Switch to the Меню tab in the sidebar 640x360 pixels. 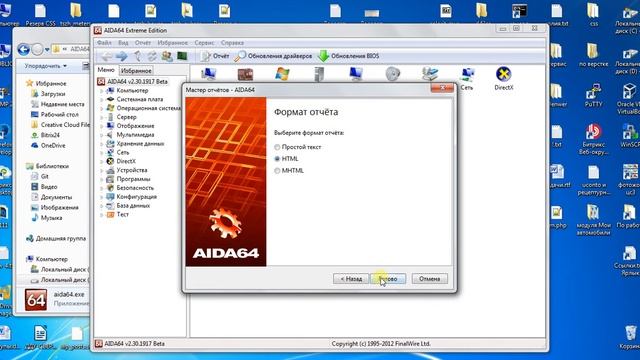(106, 70)
